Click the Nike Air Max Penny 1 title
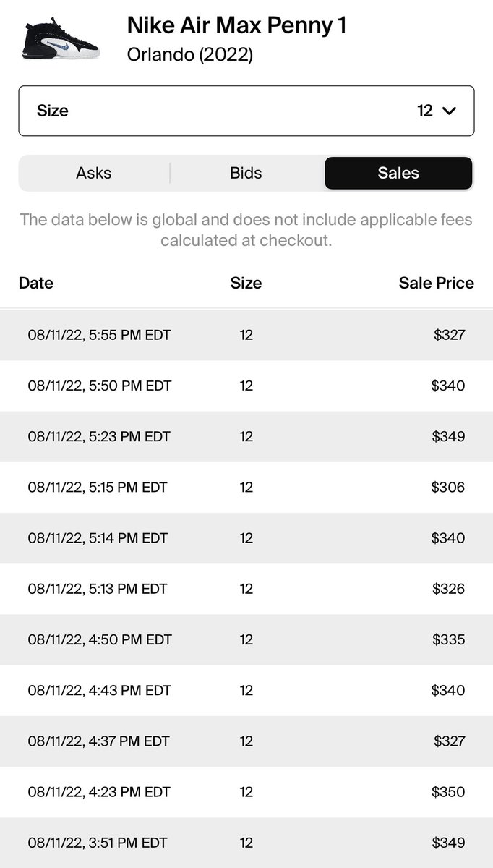493x868 pixels. coord(237,26)
